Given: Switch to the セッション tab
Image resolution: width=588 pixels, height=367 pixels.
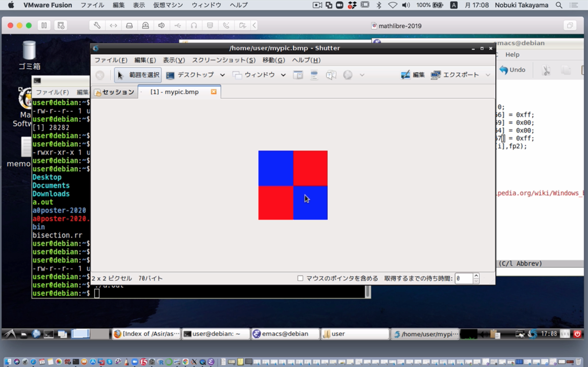Looking at the screenshot, I should point(114,92).
